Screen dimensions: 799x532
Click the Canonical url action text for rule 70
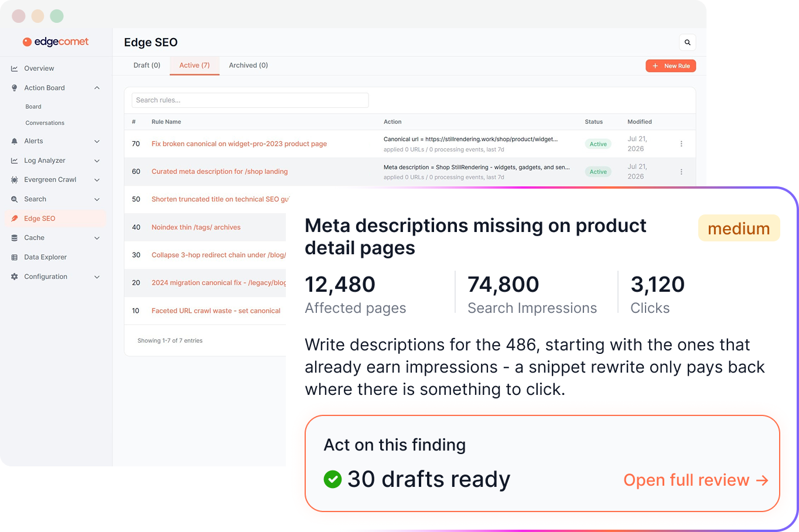(470, 139)
